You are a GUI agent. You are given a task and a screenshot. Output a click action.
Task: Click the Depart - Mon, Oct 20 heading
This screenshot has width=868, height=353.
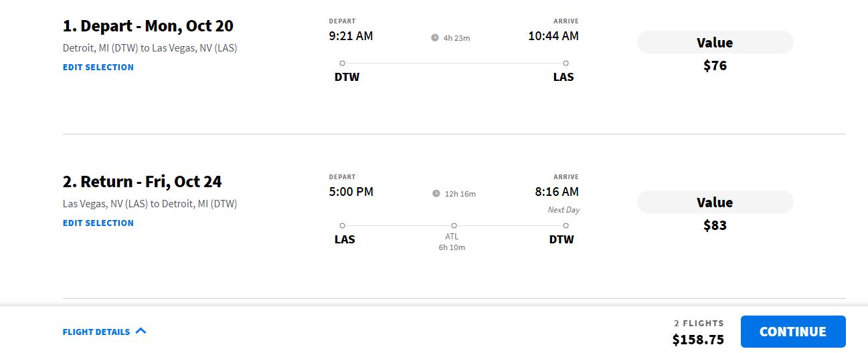pos(148,26)
